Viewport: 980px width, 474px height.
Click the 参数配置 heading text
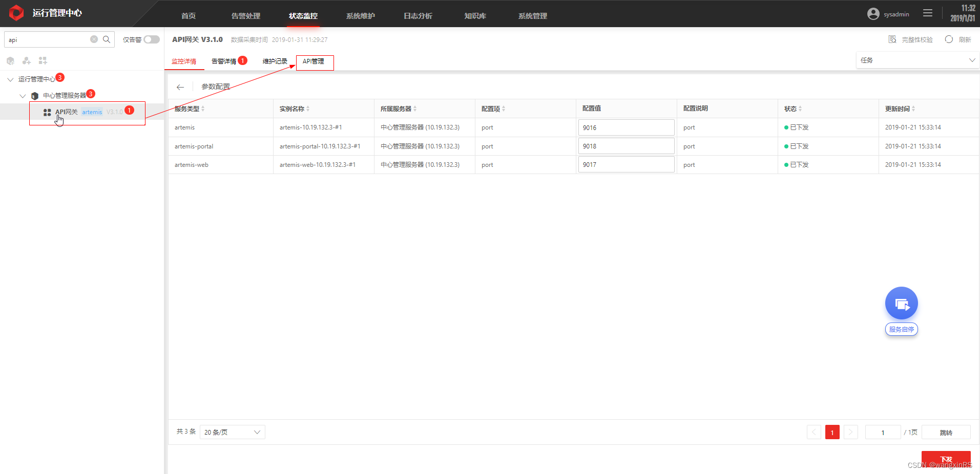tap(216, 87)
